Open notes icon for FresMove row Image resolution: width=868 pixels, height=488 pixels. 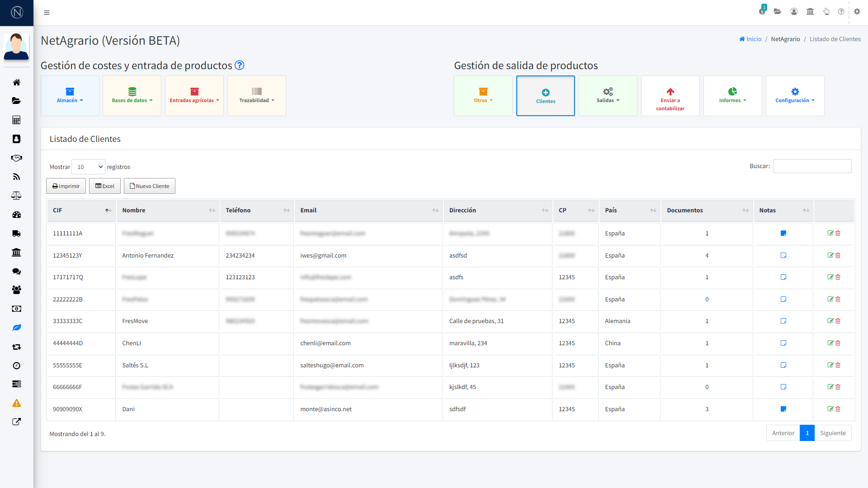[x=783, y=321]
